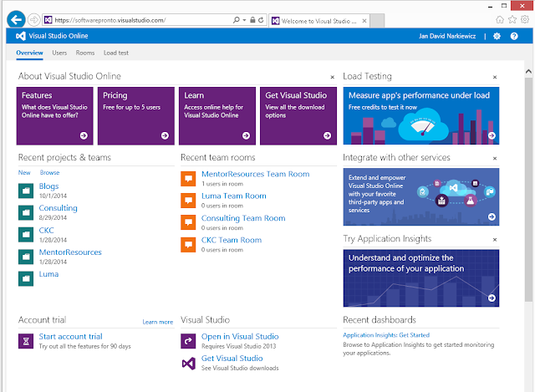
Task: Open the Load test tab
Action: point(116,53)
